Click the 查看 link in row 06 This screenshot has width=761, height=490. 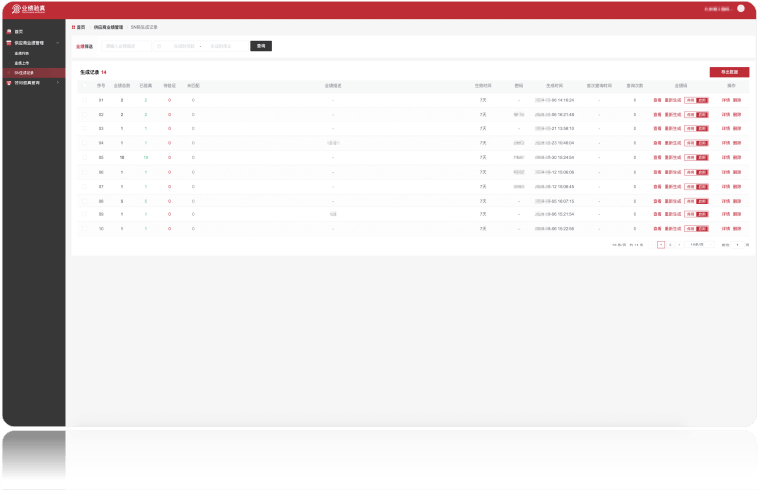(657, 172)
